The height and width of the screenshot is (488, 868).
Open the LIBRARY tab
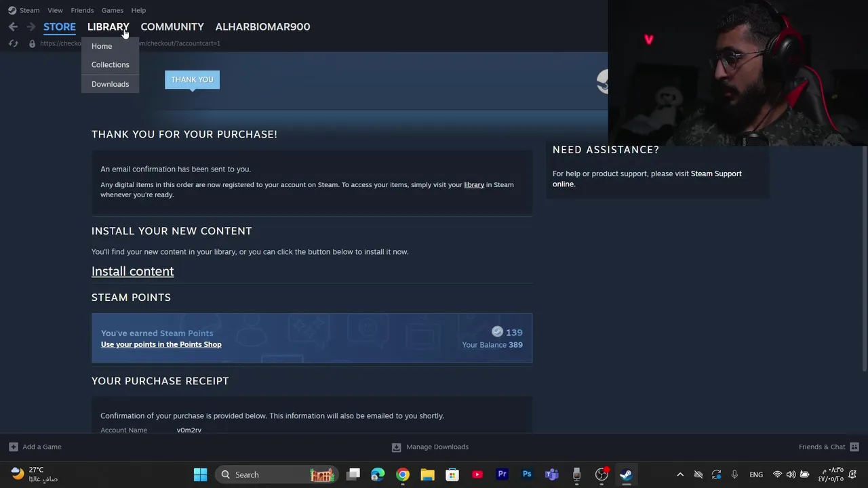[108, 26]
